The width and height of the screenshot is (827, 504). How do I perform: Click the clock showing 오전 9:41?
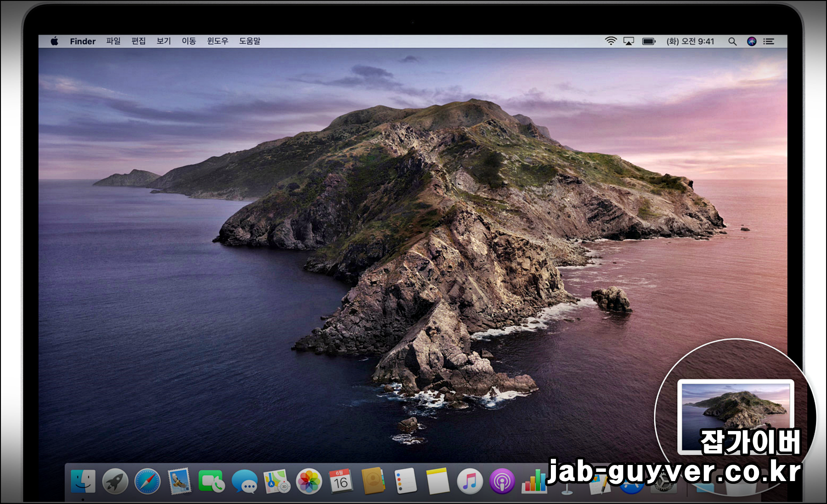(x=691, y=41)
